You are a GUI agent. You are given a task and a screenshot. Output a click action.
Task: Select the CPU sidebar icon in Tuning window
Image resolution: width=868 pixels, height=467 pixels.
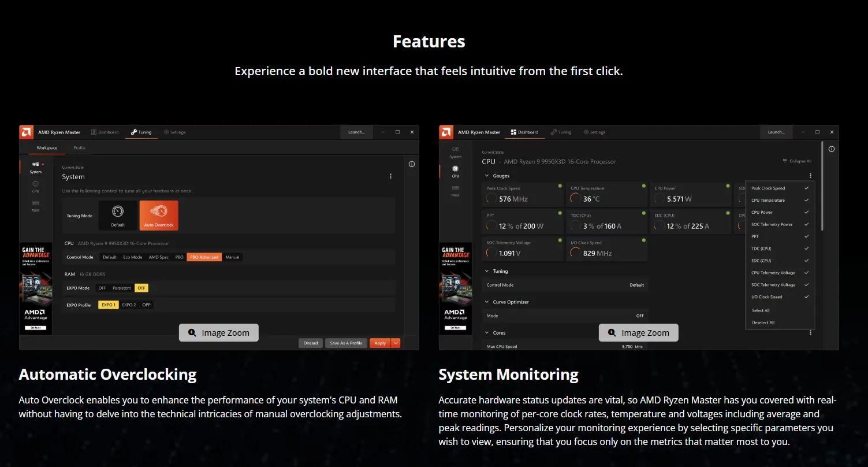(x=36, y=186)
